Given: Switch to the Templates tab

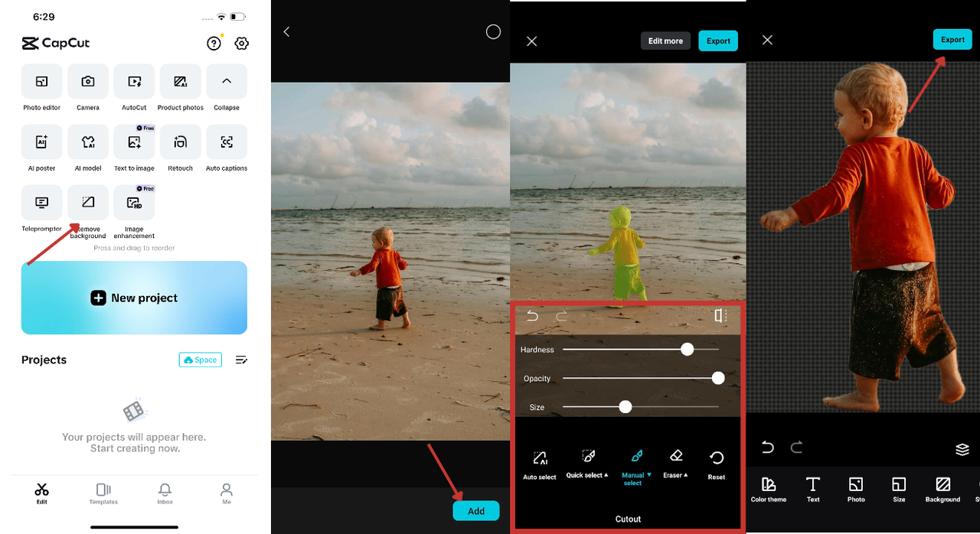Looking at the screenshot, I should (103, 493).
